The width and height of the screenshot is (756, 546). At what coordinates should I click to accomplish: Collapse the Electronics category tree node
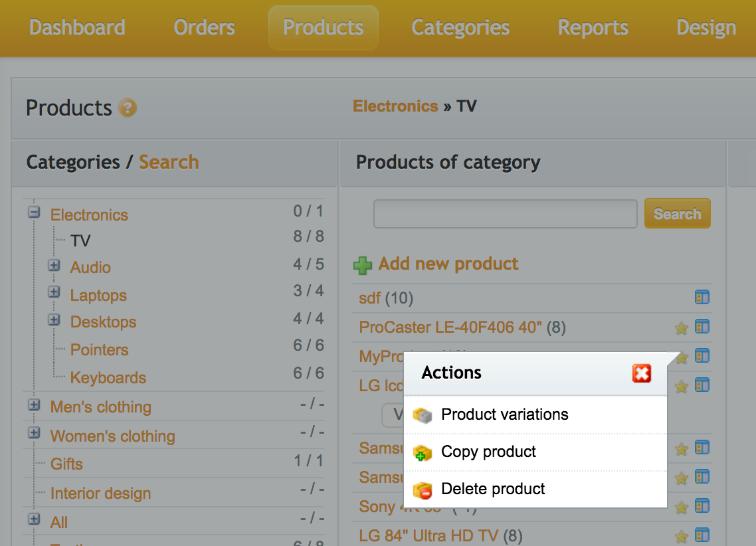[x=34, y=213]
